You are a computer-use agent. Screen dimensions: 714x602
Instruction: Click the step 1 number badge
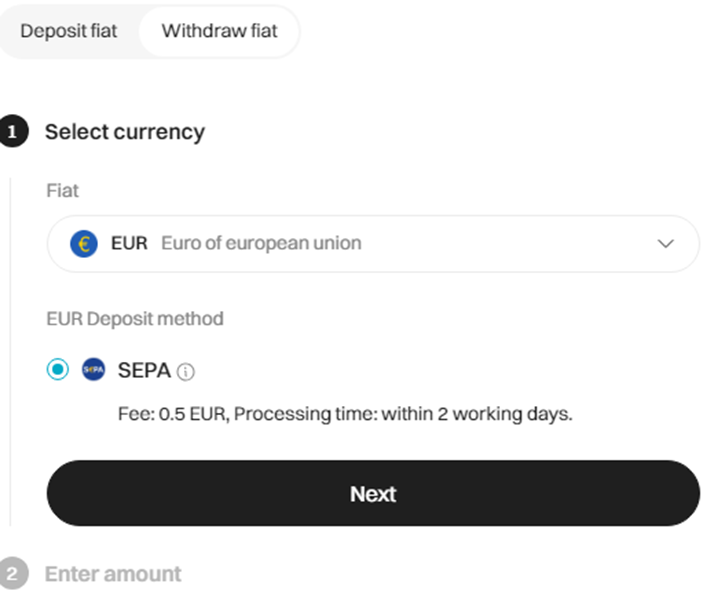[x=13, y=131]
